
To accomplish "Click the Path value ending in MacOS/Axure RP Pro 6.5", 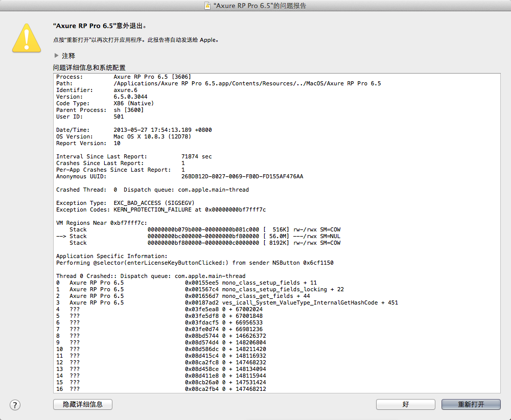I will [247, 83].
